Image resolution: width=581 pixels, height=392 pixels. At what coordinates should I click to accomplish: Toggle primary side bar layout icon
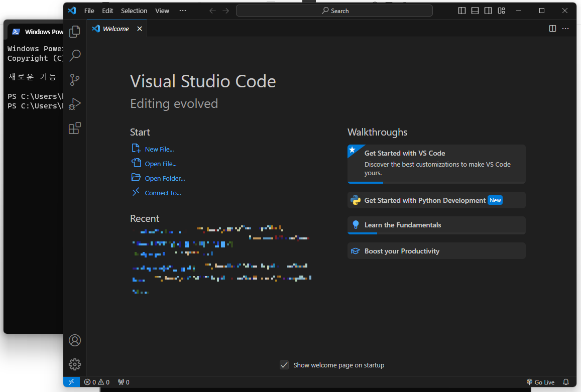pyautogui.click(x=461, y=11)
